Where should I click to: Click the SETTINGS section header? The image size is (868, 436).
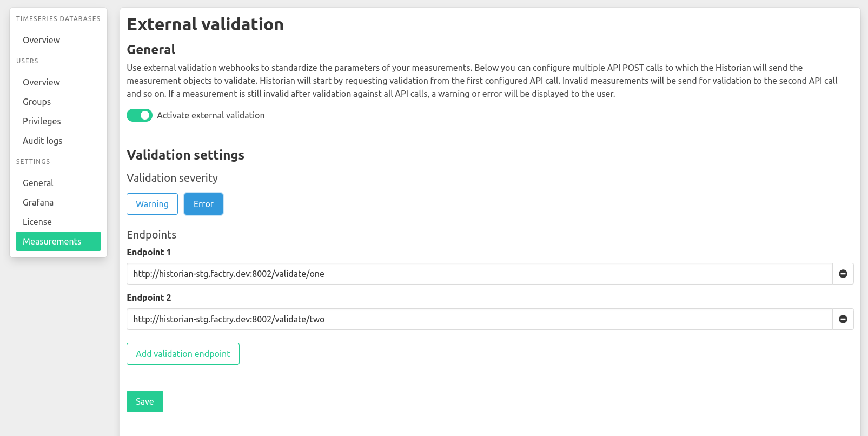pos(33,162)
